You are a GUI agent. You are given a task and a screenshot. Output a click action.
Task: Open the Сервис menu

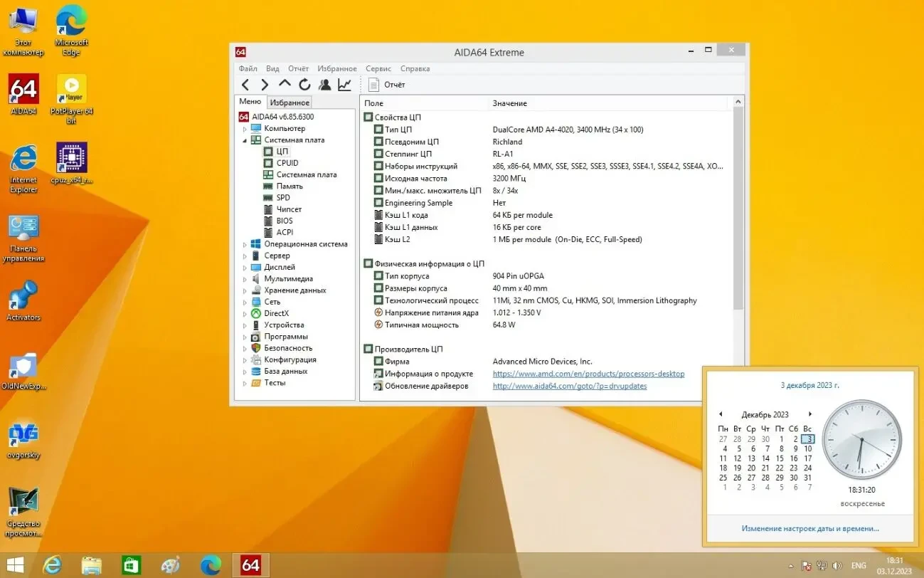click(378, 69)
